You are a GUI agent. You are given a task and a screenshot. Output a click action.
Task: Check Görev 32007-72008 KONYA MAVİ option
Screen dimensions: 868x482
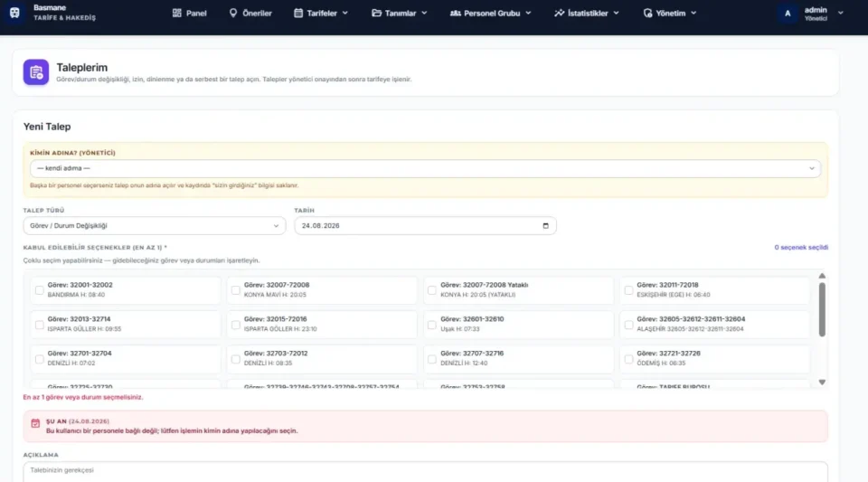pyautogui.click(x=236, y=290)
